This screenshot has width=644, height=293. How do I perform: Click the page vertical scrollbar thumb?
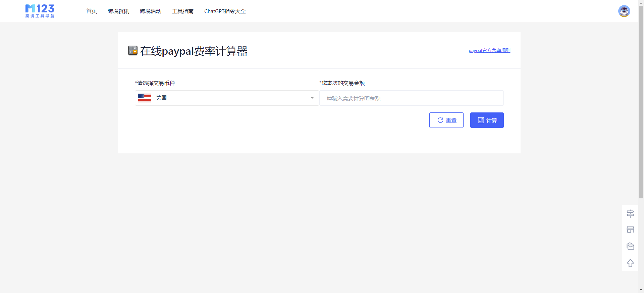tap(641, 102)
